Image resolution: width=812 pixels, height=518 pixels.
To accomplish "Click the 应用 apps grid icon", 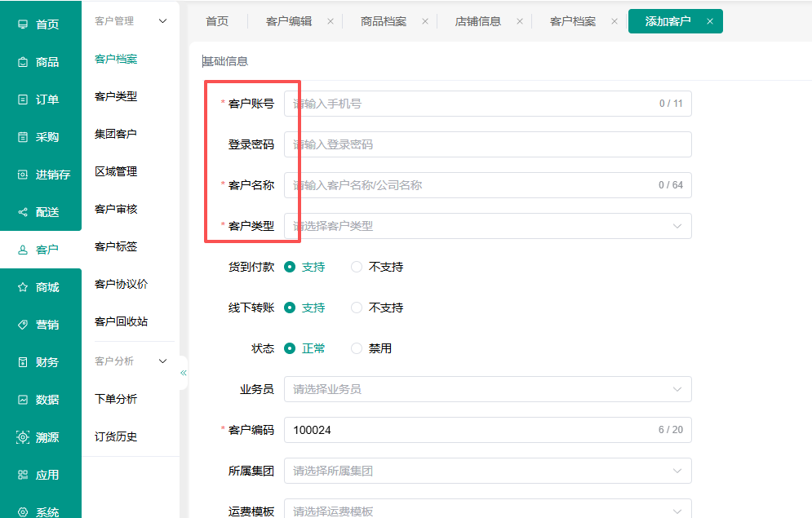I will [x=23, y=475].
